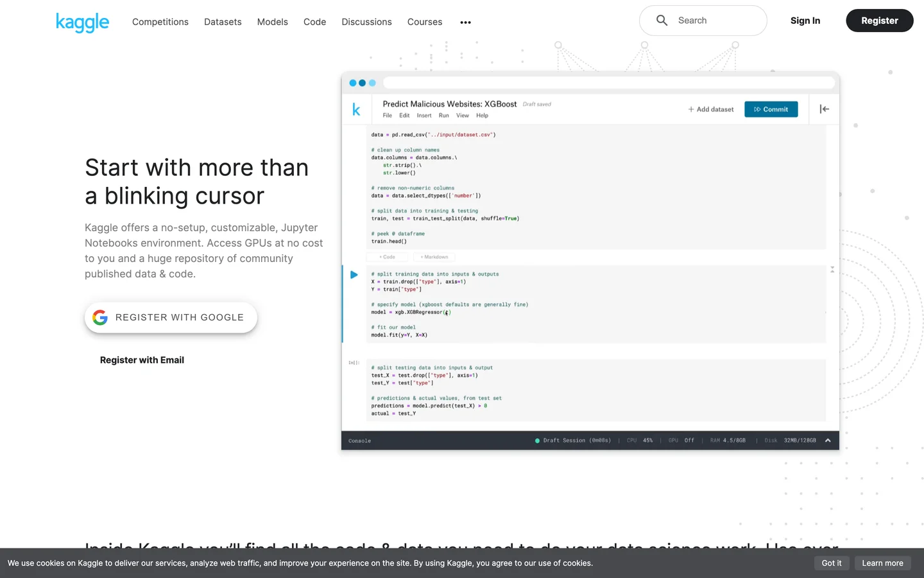
Task: Go to Courses
Action: (425, 22)
